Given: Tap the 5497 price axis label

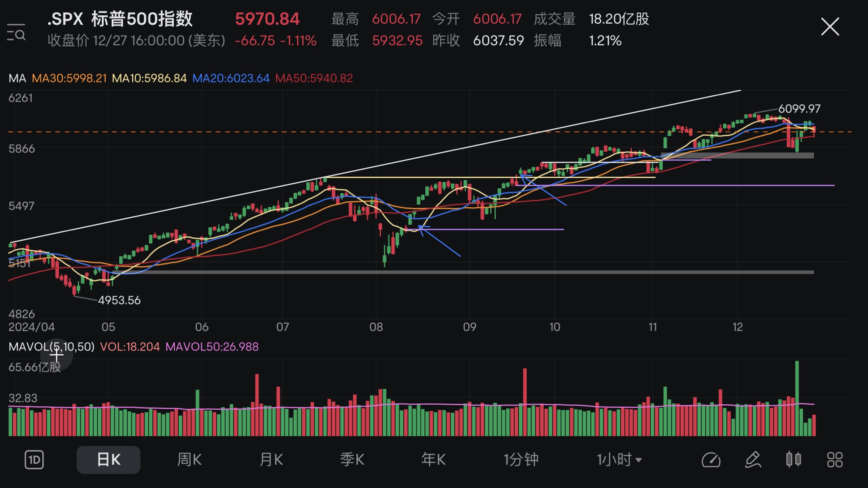Looking at the screenshot, I should 22,206.
